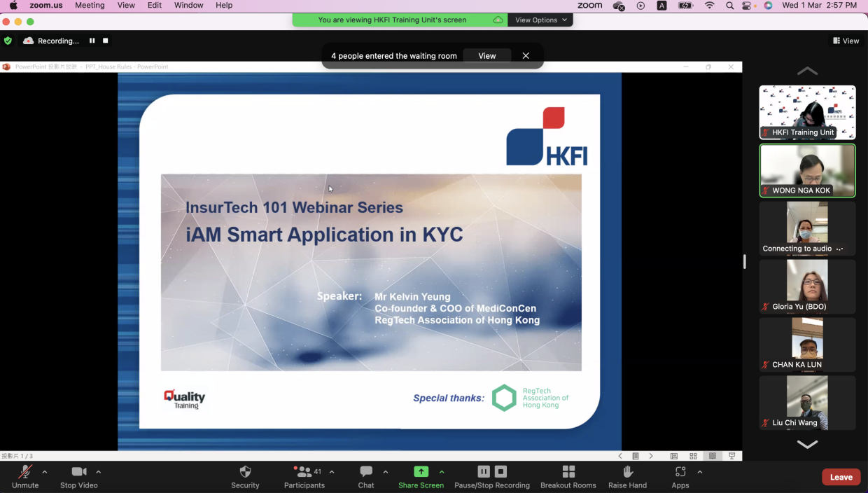Dismiss the waiting room notification
This screenshot has height=493, width=868.
click(526, 56)
